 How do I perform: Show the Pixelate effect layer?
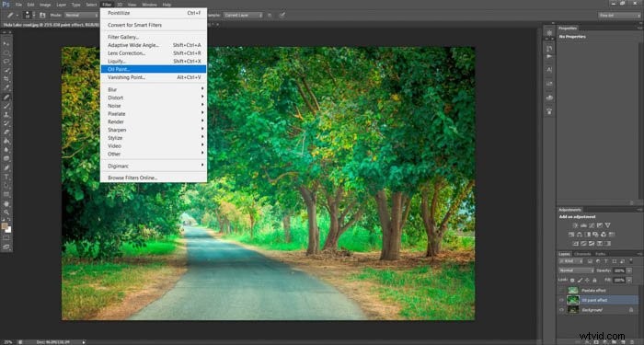tap(561, 291)
